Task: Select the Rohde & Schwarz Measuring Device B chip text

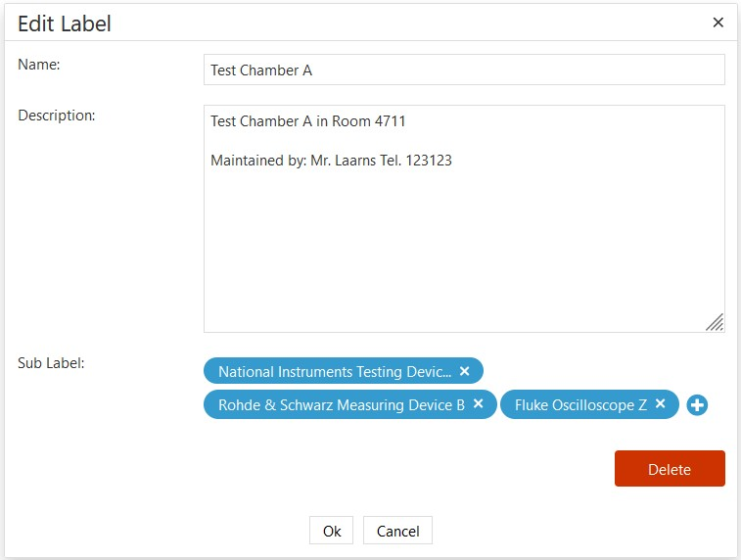Action: click(x=341, y=405)
